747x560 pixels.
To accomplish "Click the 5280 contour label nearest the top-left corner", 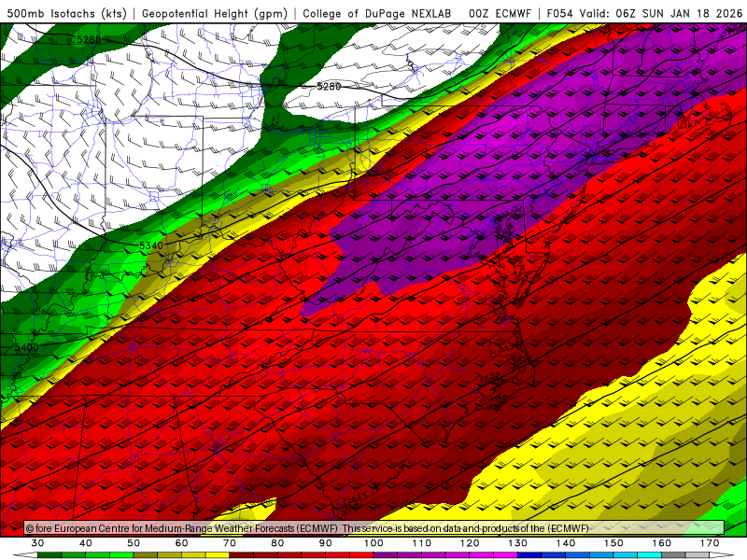I will coord(89,39).
